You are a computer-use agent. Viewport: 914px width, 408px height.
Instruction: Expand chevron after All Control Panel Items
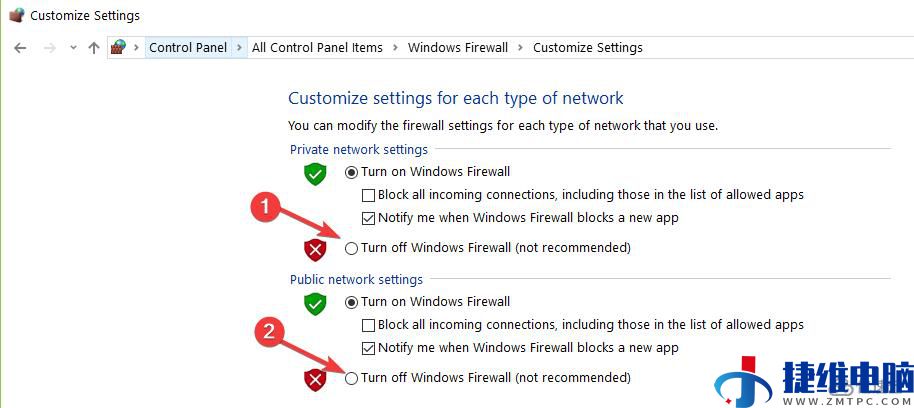[x=395, y=47]
